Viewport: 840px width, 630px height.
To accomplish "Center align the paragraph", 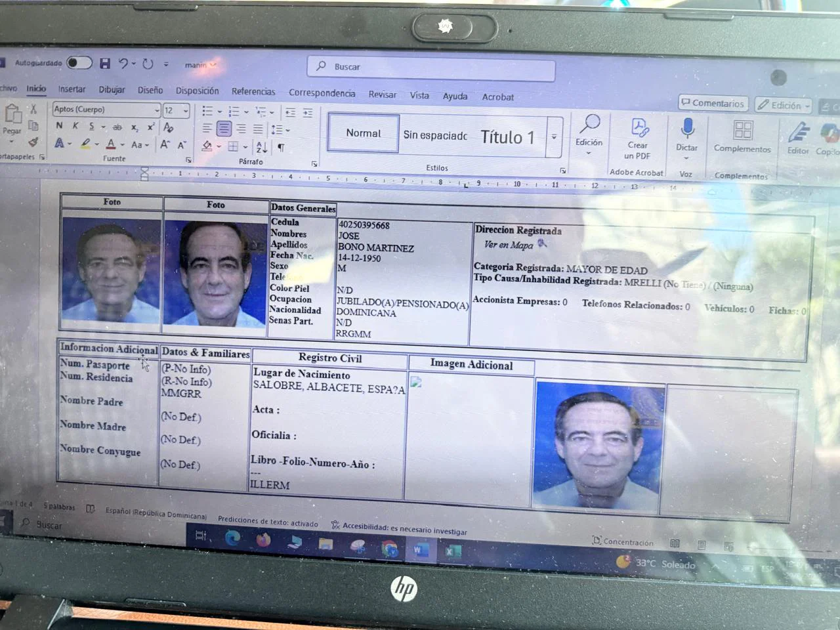I will tap(224, 129).
